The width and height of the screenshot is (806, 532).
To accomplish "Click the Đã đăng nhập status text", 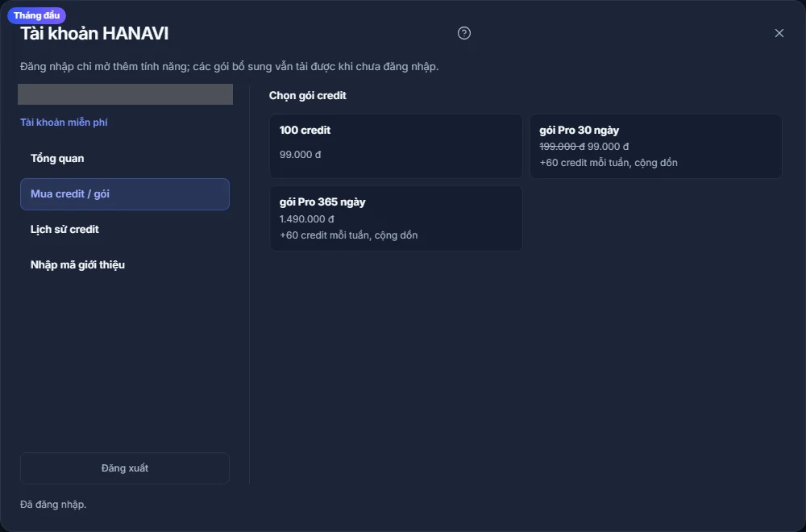I will pyautogui.click(x=53, y=505).
